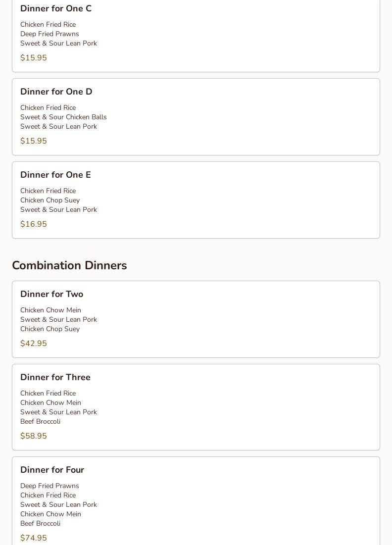Click the Dinner for One E heading
This screenshot has height=545, width=392.
click(55, 175)
